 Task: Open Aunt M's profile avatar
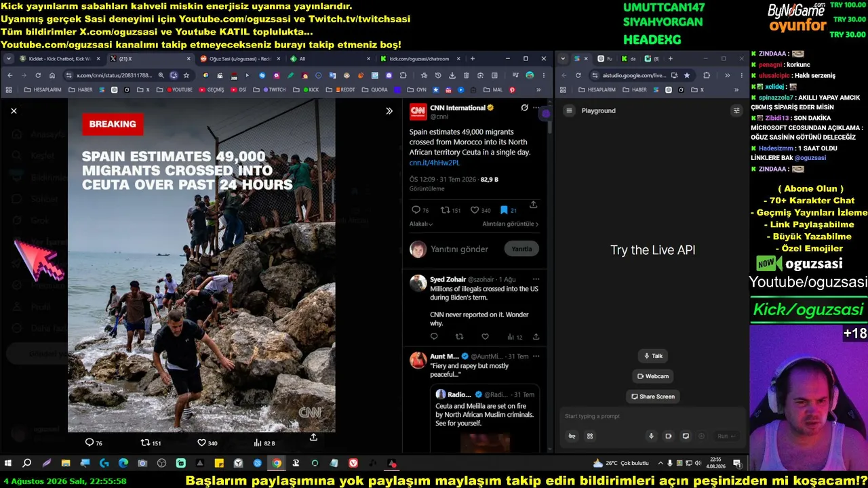point(418,360)
